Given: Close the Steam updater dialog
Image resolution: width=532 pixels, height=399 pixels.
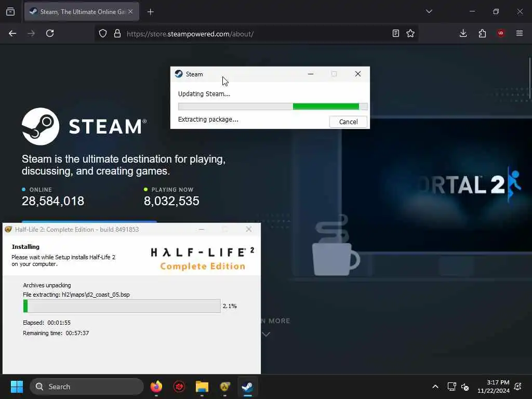Looking at the screenshot, I should point(357,74).
